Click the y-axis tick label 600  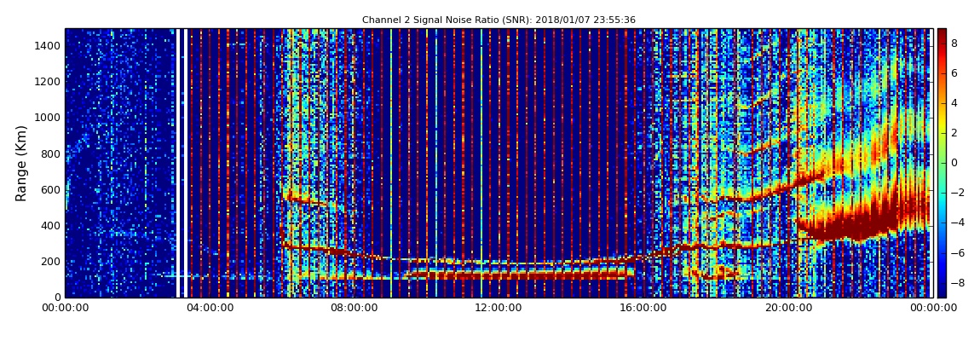coord(52,190)
